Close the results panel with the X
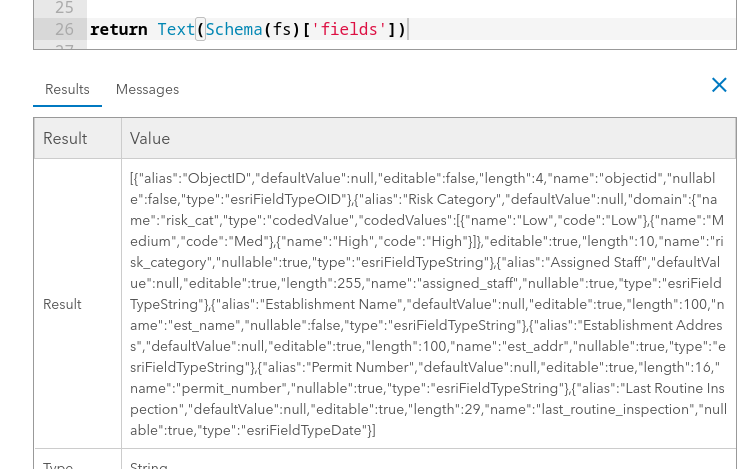 [719, 85]
